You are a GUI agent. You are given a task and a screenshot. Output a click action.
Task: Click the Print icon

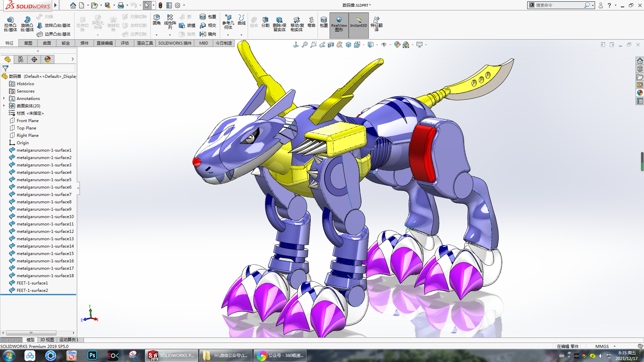[121, 5]
